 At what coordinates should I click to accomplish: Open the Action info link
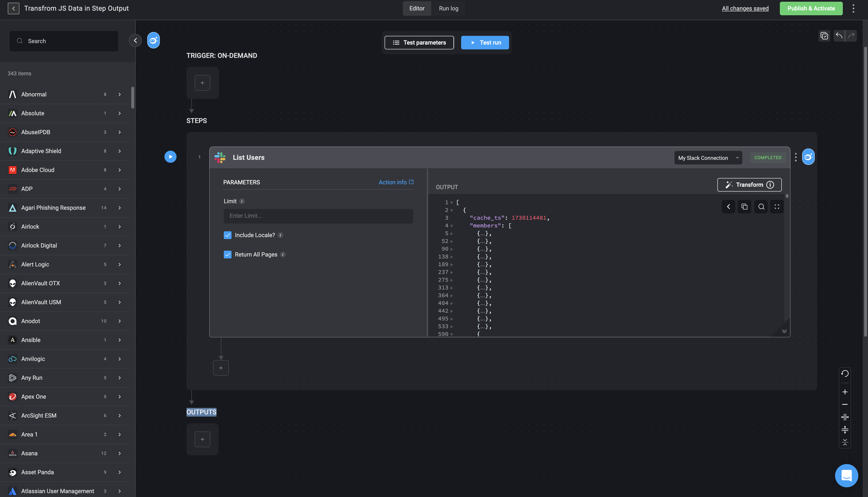click(396, 182)
